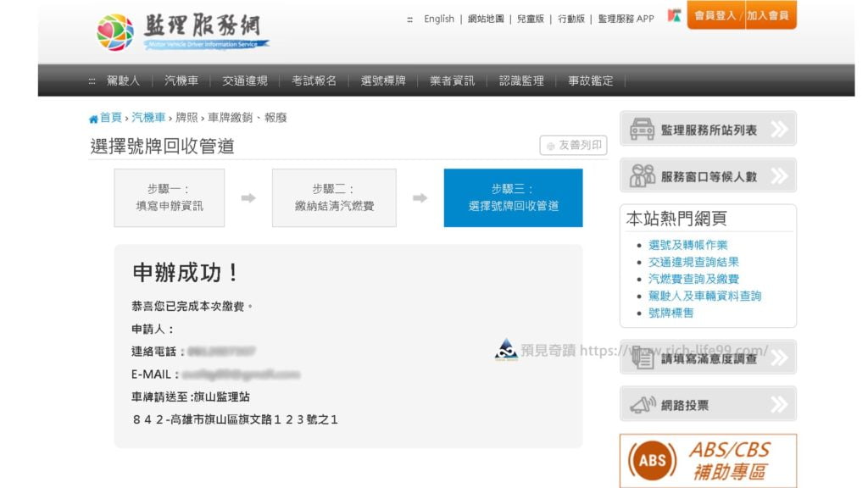Click the 友善列印 print button
The height and width of the screenshot is (488, 868).
pos(574,146)
